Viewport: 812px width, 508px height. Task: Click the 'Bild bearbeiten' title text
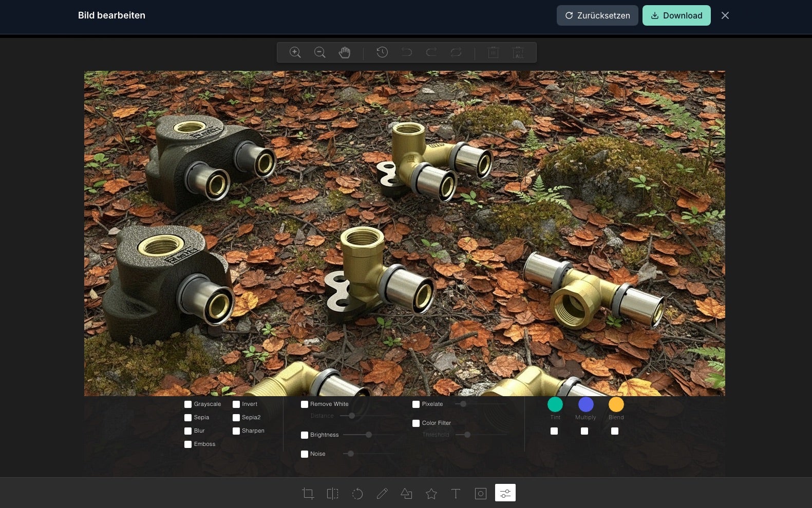111,15
